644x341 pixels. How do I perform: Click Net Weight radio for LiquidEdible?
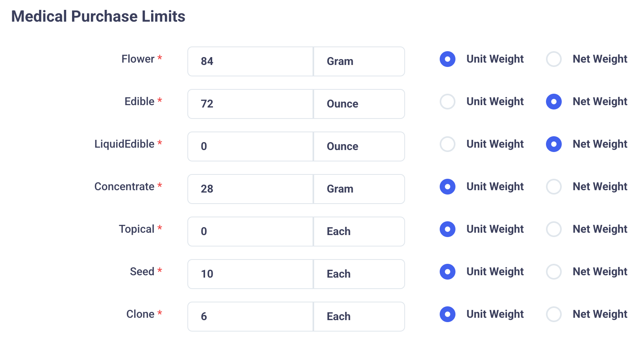[553, 144]
